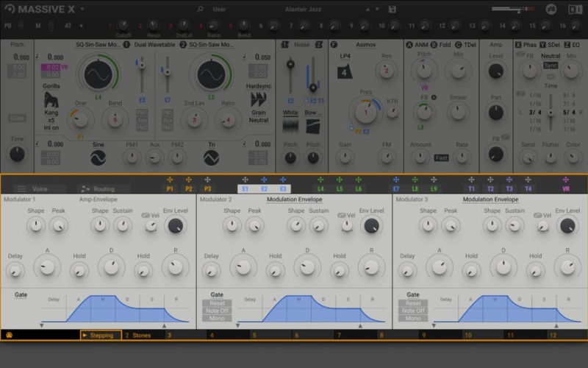The height and width of the screenshot is (368, 588).
Task: Select next preset with down arrow
Action: 377,9
